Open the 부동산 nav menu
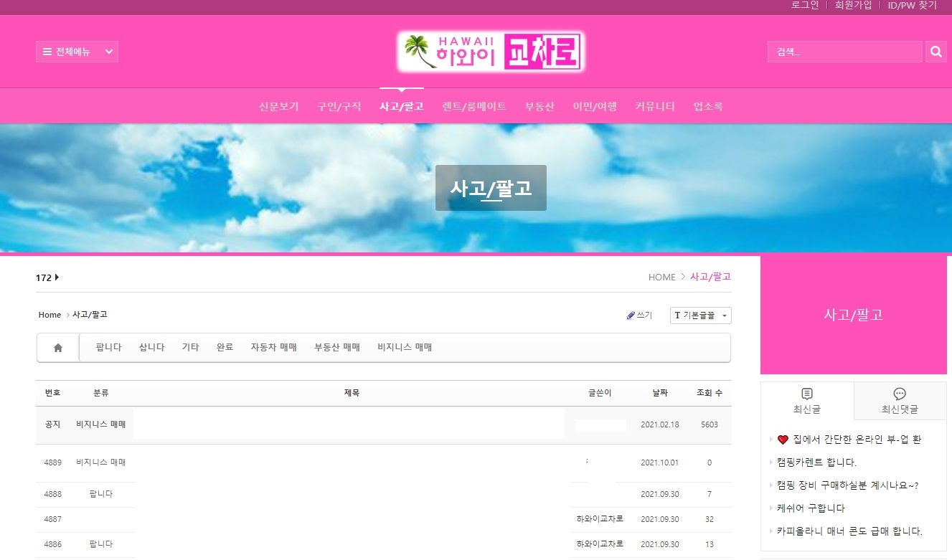 click(x=539, y=106)
